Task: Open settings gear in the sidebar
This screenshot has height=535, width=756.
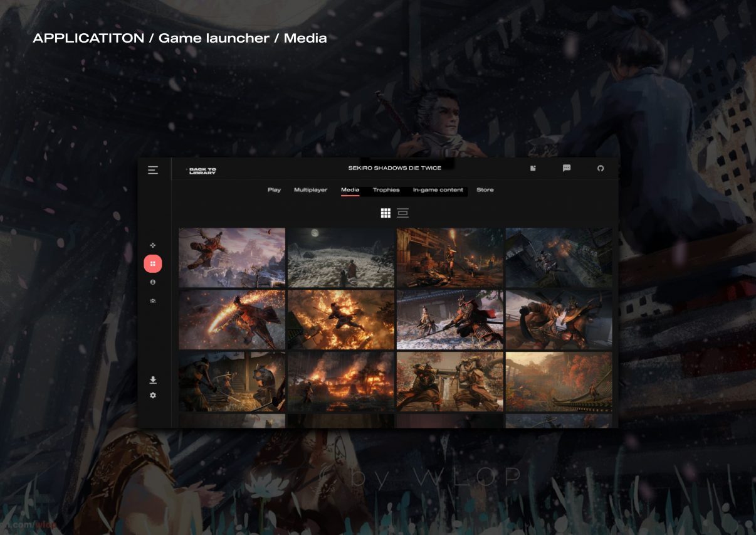Action: pos(153,396)
